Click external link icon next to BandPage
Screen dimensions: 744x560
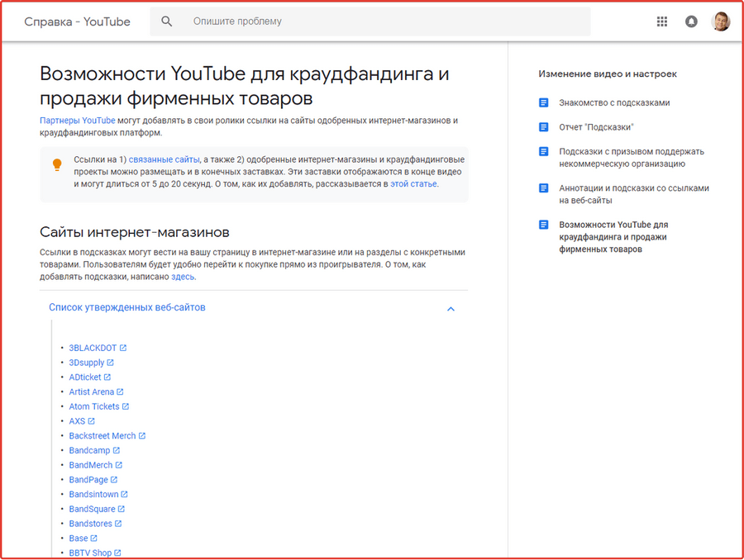(x=114, y=480)
